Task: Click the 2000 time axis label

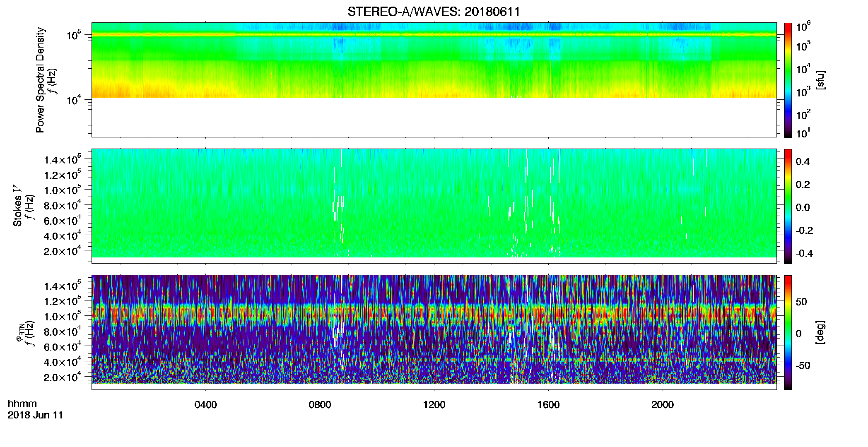Action: coord(663,405)
